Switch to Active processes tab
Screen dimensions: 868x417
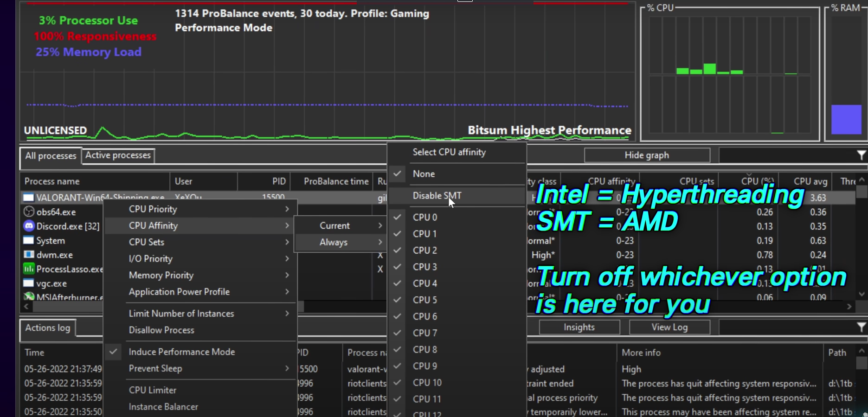coord(118,155)
